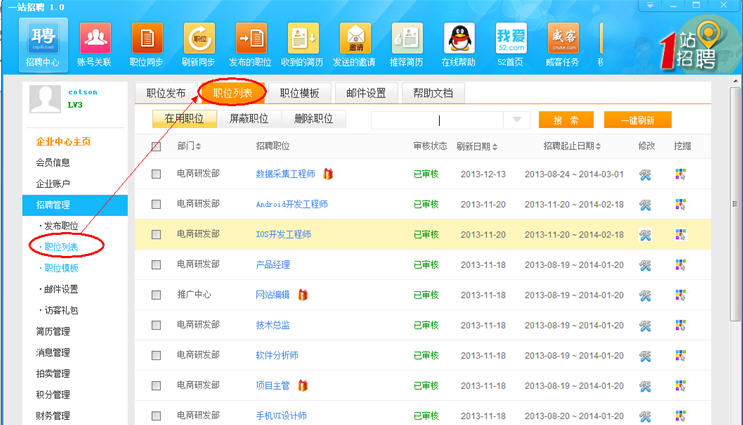Click the 挖掘 icon for Android开发工程师
Image resolution: width=743 pixels, height=425 pixels.
pyautogui.click(x=680, y=204)
